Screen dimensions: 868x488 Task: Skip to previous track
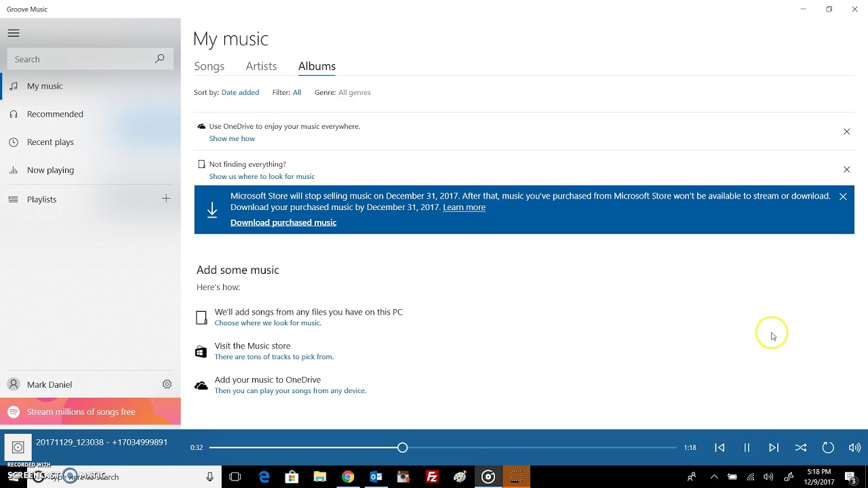coord(719,447)
